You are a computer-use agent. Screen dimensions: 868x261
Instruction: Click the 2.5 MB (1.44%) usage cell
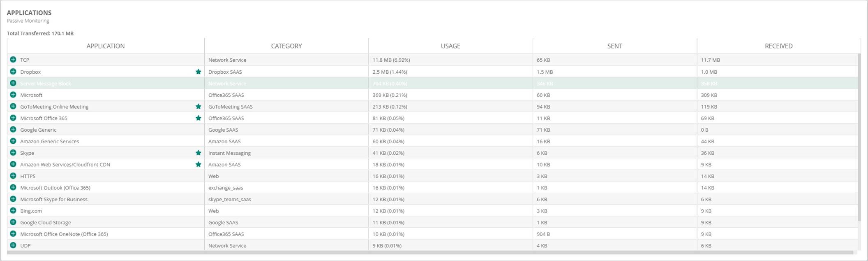pyautogui.click(x=450, y=72)
